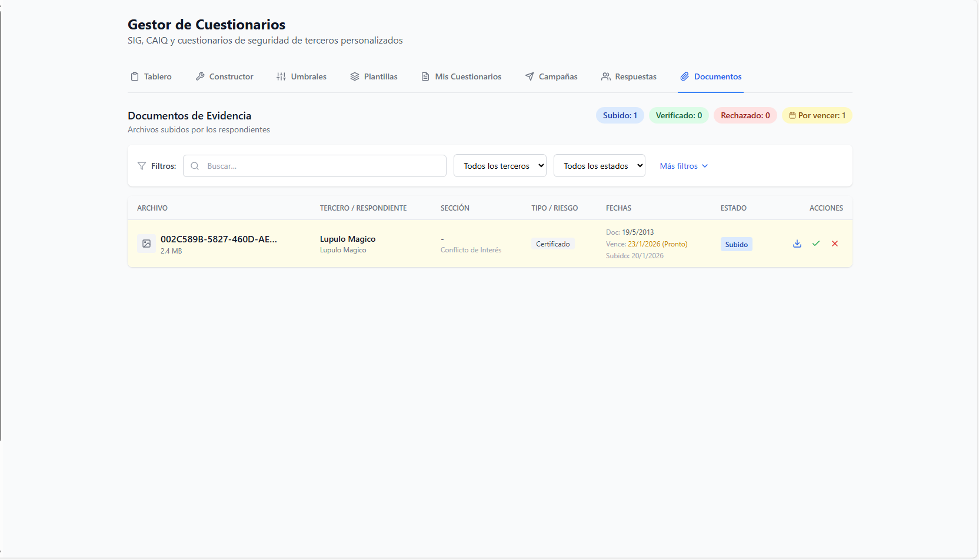
Task: Click the paper plane icon on Campañas
Action: pyautogui.click(x=529, y=76)
